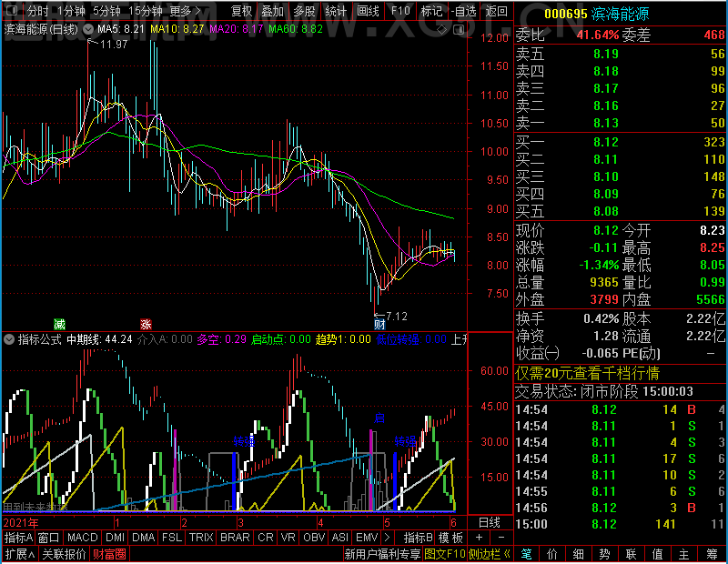
Task: Select the ASI indicator
Action: [339, 538]
